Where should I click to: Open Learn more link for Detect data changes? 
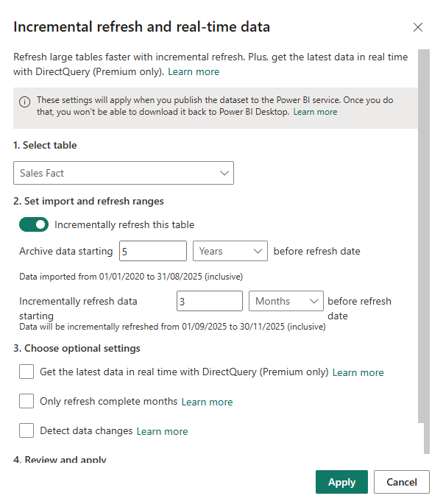pyautogui.click(x=162, y=431)
